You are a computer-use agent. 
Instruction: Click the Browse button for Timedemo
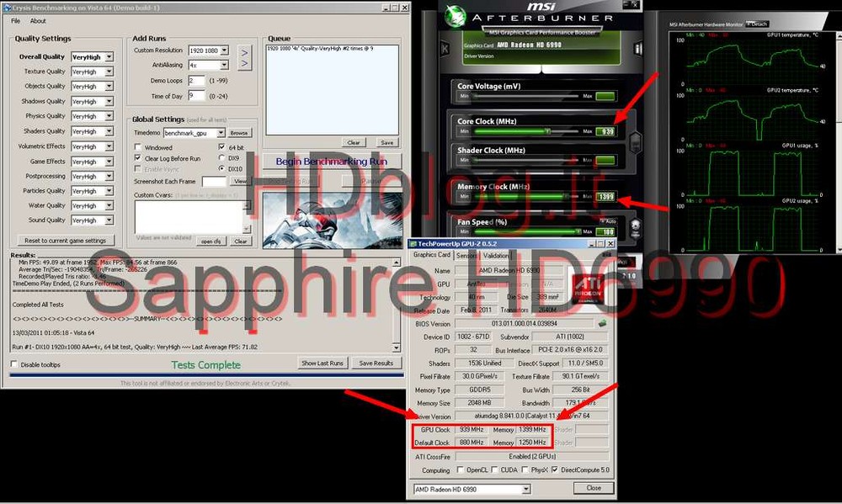coord(239,133)
